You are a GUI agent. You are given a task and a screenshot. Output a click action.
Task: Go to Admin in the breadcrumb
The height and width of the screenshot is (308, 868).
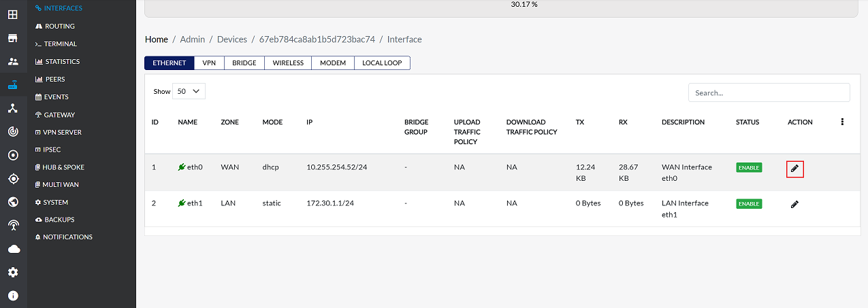click(193, 39)
